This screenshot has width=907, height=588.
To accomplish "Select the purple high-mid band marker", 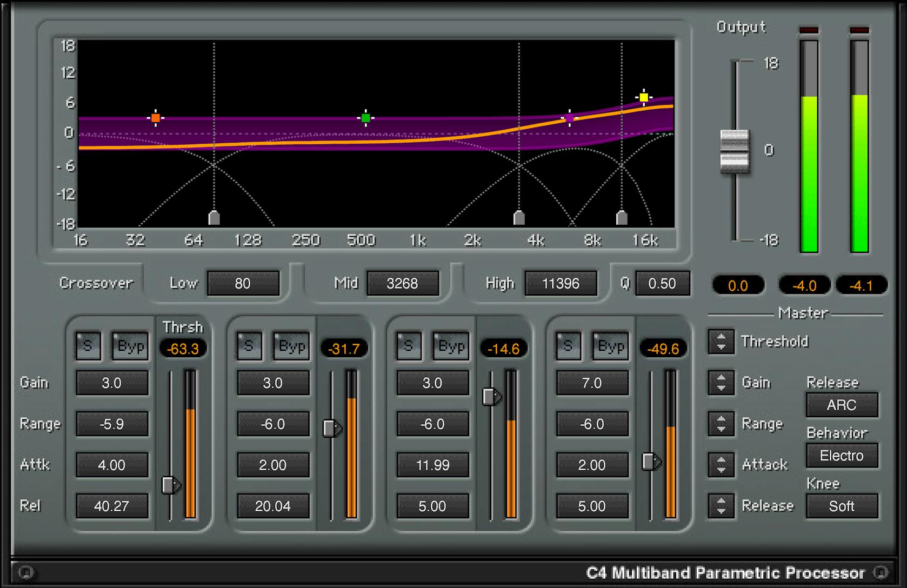I will (x=569, y=117).
